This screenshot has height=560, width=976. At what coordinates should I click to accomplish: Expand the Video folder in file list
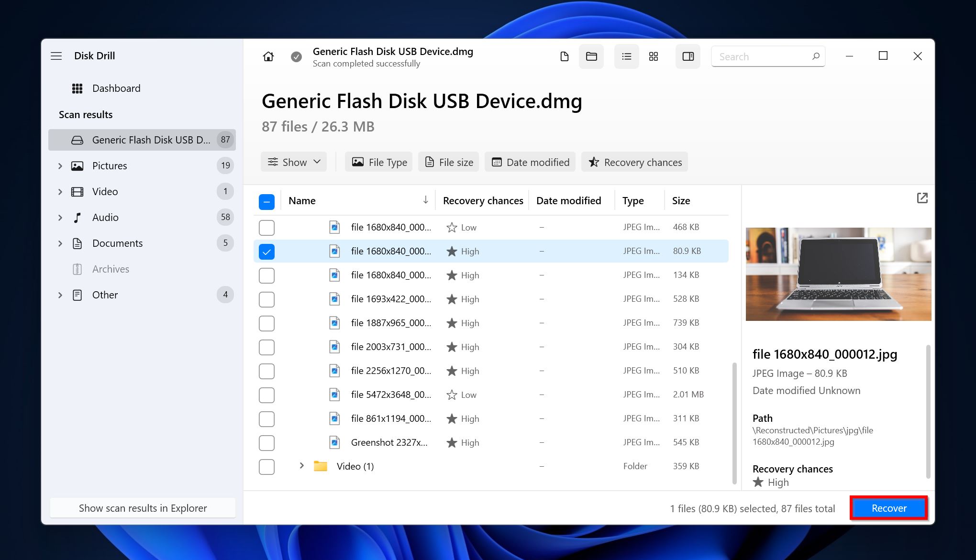tap(301, 466)
